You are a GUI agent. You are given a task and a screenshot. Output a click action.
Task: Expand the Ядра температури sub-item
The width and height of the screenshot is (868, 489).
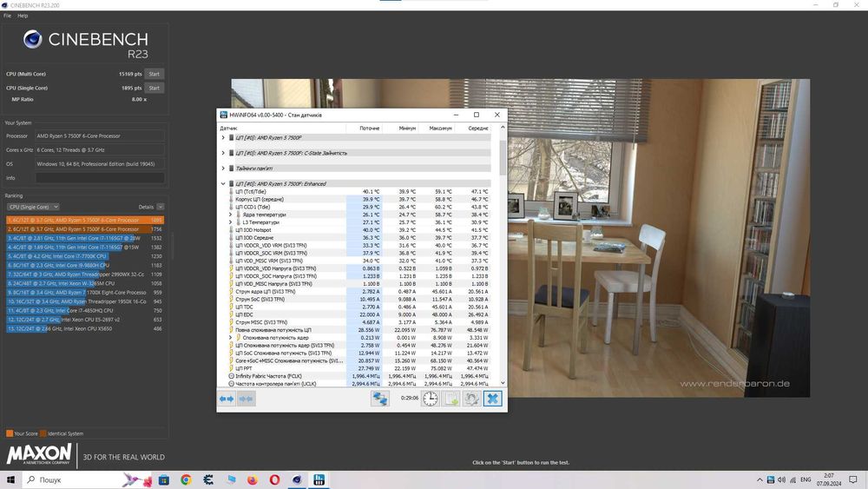pos(231,215)
